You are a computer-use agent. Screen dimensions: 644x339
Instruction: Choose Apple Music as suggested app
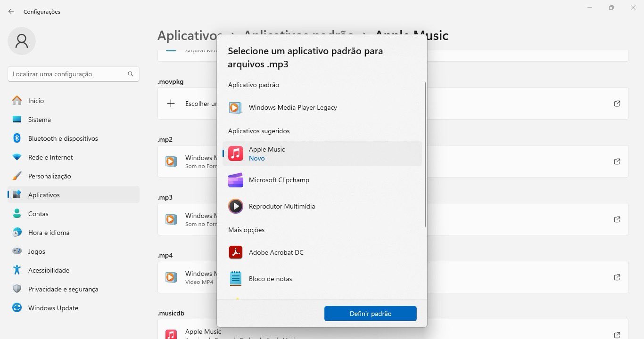point(322,153)
